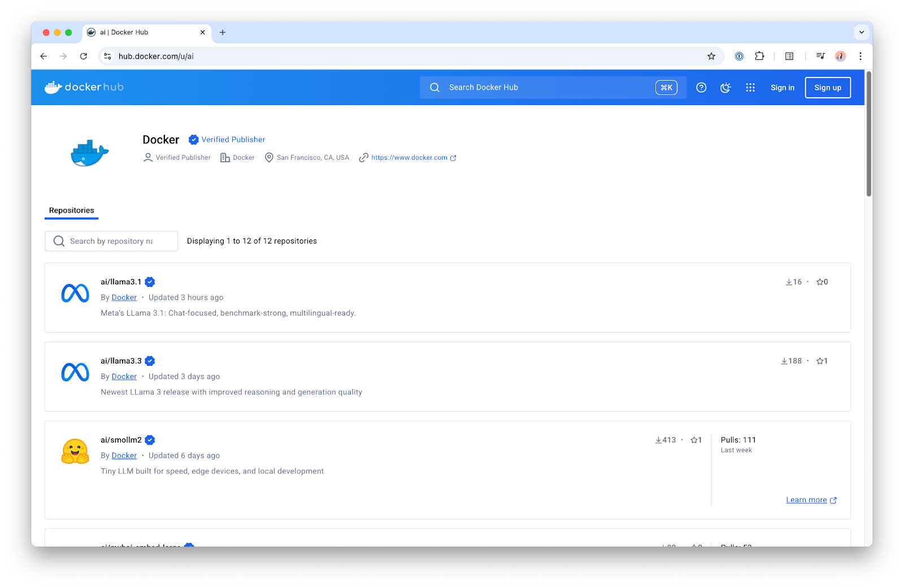Expand the chevron at the window top right
The height and width of the screenshot is (588, 904).
coord(861,32)
